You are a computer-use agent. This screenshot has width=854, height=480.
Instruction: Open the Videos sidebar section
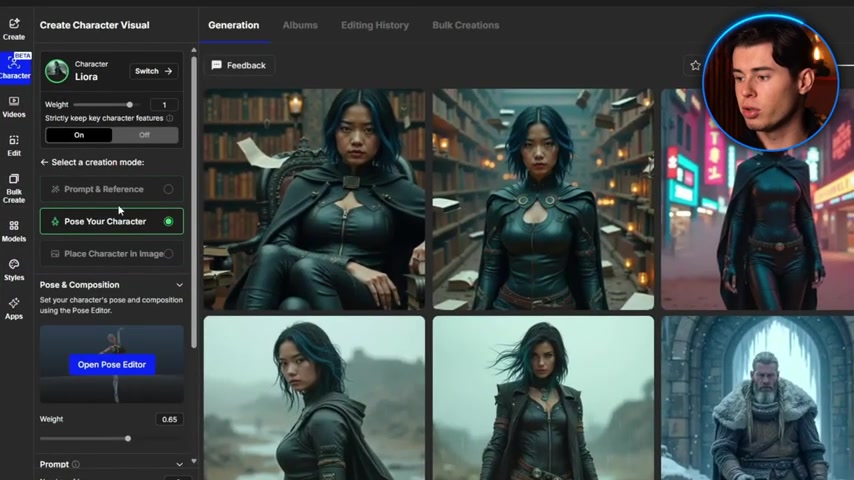14,107
